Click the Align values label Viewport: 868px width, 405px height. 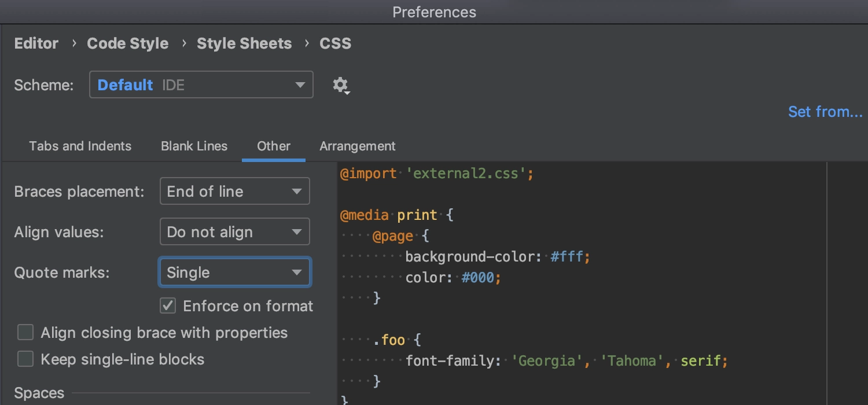pos(59,232)
